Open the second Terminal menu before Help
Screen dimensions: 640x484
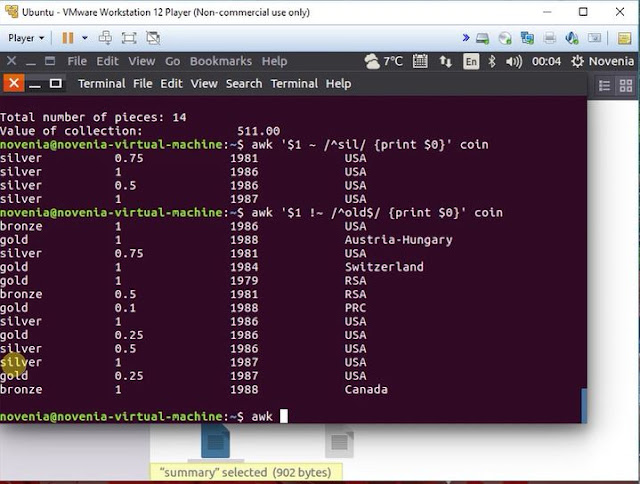[x=294, y=84]
